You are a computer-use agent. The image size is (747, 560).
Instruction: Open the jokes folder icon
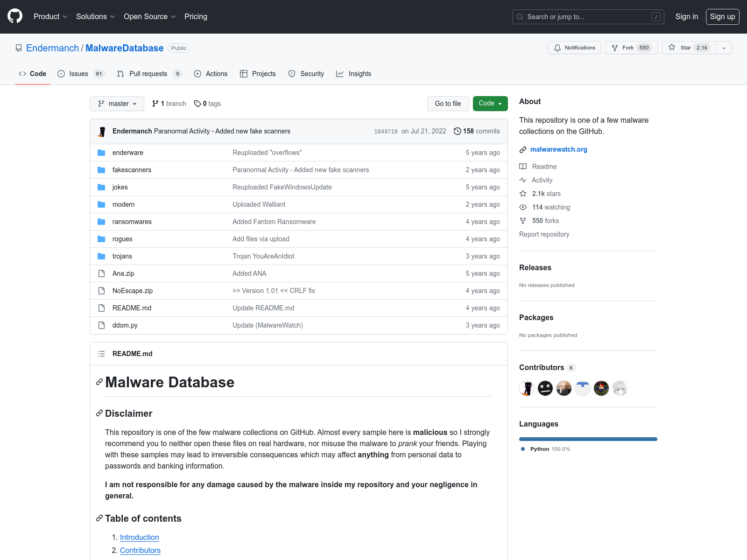[x=101, y=187]
